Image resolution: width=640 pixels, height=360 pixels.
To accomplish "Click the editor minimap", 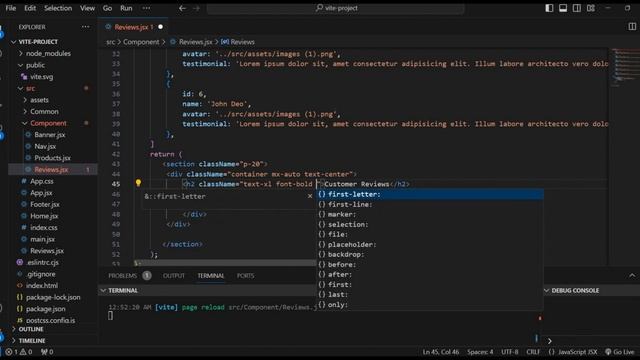I will [x=624, y=157].
